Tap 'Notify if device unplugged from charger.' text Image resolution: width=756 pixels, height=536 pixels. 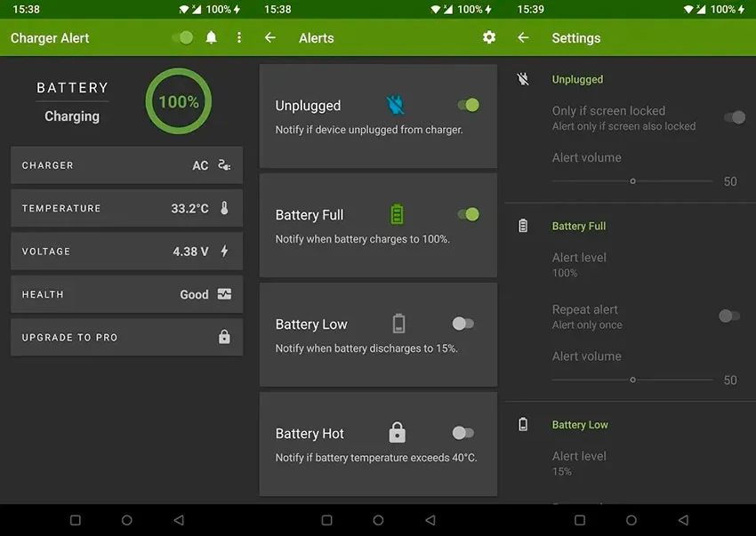[x=369, y=130]
